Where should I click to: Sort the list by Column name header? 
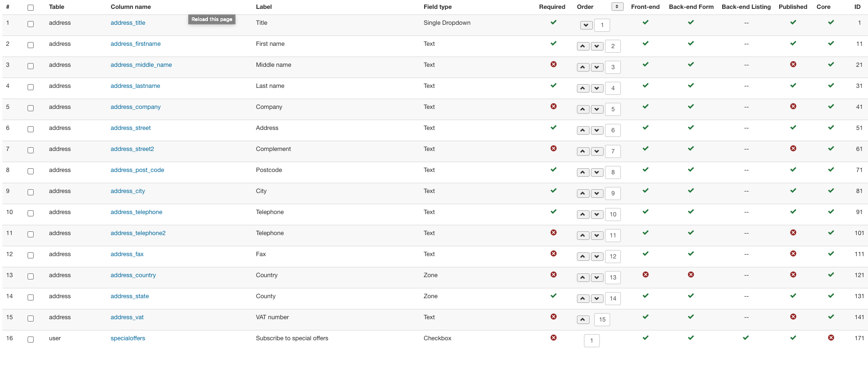click(x=130, y=7)
